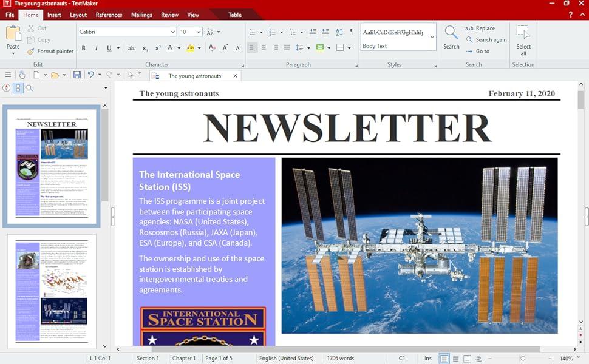Image resolution: width=589 pixels, height=364 pixels.
Task: Apply strikethrough to text
Action: (131, 48)
